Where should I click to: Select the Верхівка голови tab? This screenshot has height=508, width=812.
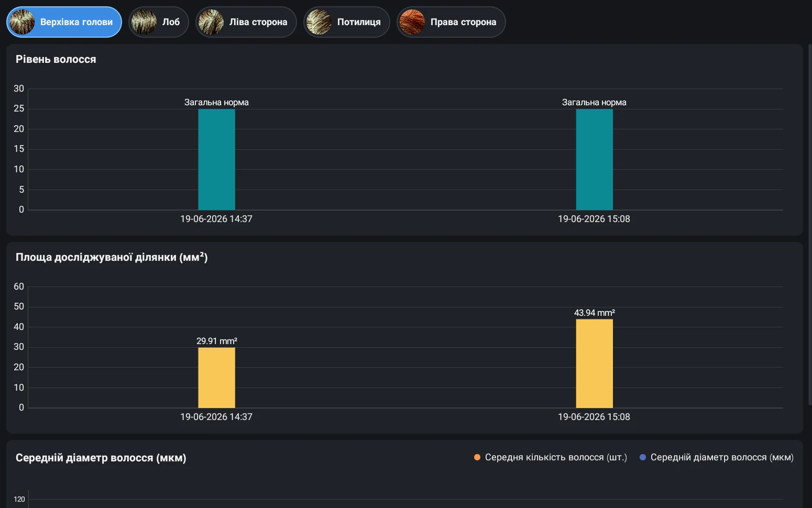(64, 22)
